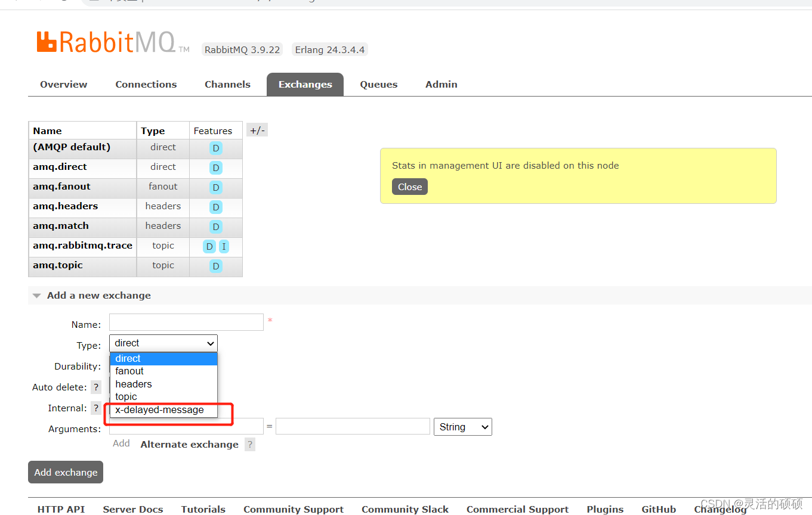The width and height of the screenshot is (812, 515).
Task: Click inside the Name input field
Action: tap(186, 322)
